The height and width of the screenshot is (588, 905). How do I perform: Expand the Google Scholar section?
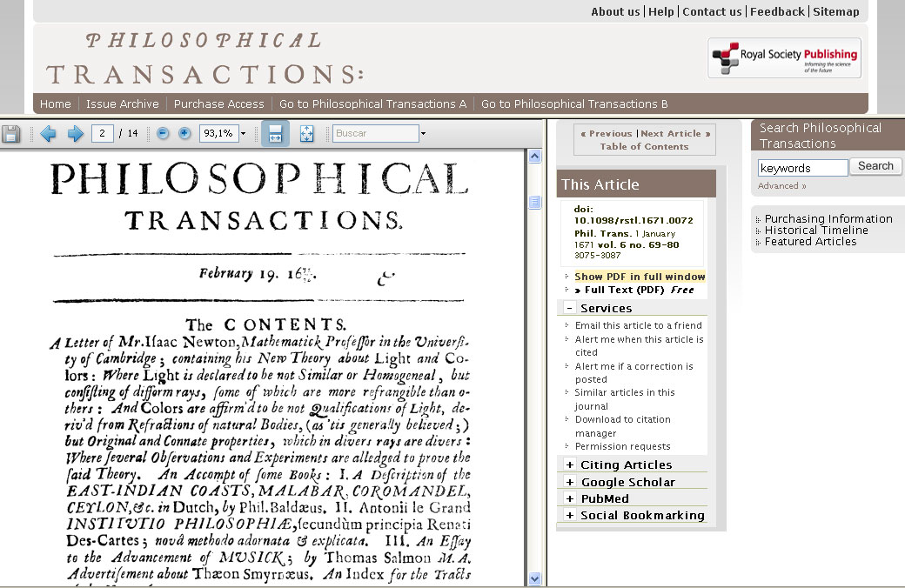570,482
